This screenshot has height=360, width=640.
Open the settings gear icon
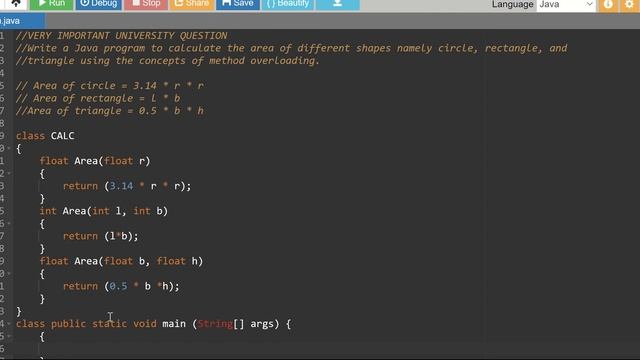(x=630, y=4)
